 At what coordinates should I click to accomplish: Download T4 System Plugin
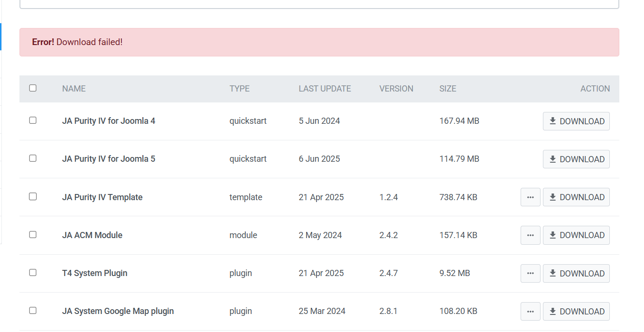point(576,273)
